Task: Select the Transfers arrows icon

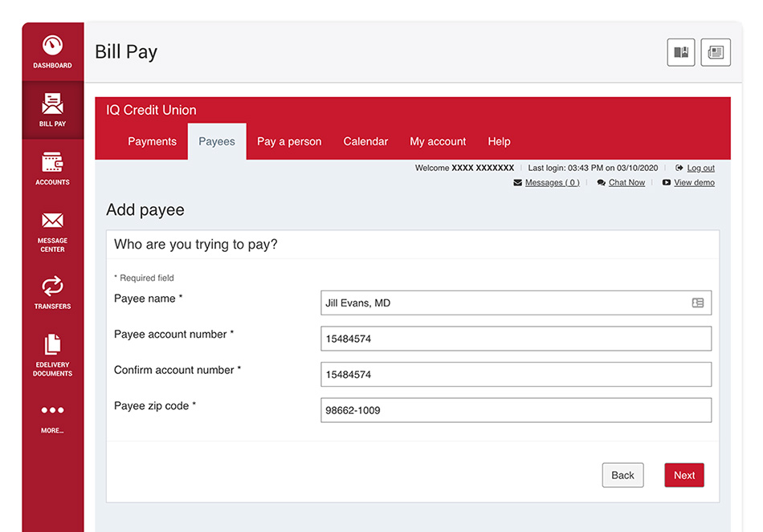Action: (x=52, y=286)
